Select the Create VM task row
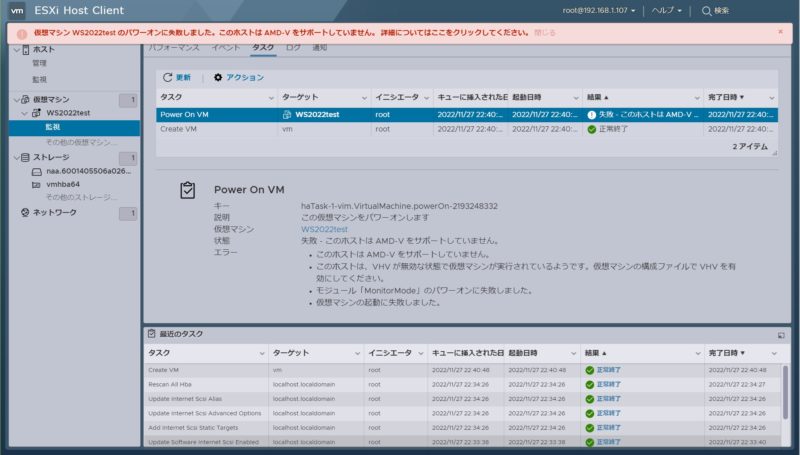Screen dimensions: 800x455 point(467,130)
